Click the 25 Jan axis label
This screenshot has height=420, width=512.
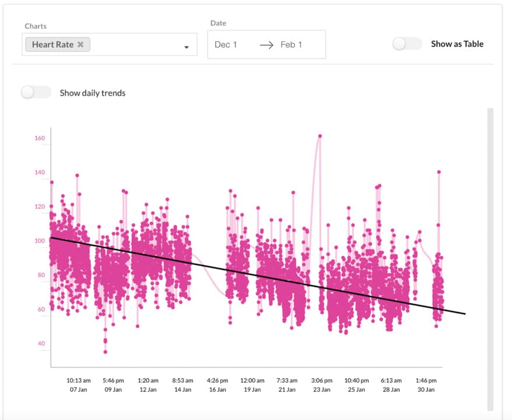(356, 390)
